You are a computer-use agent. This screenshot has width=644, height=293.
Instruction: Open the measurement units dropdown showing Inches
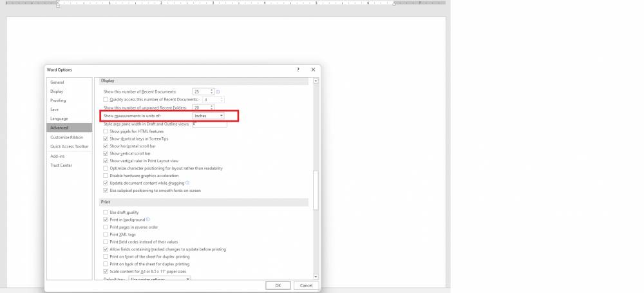pos(208,116)
